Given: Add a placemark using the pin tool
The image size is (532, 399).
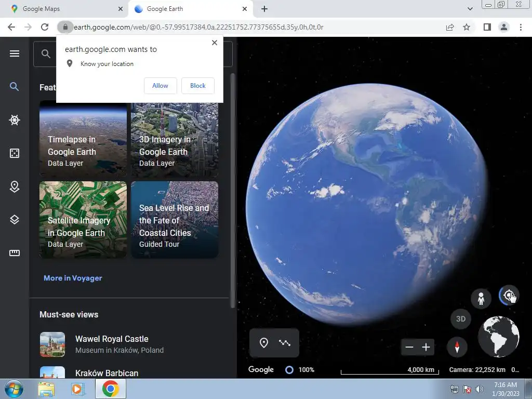Looking at the screenshot, I should pos(263,343).
